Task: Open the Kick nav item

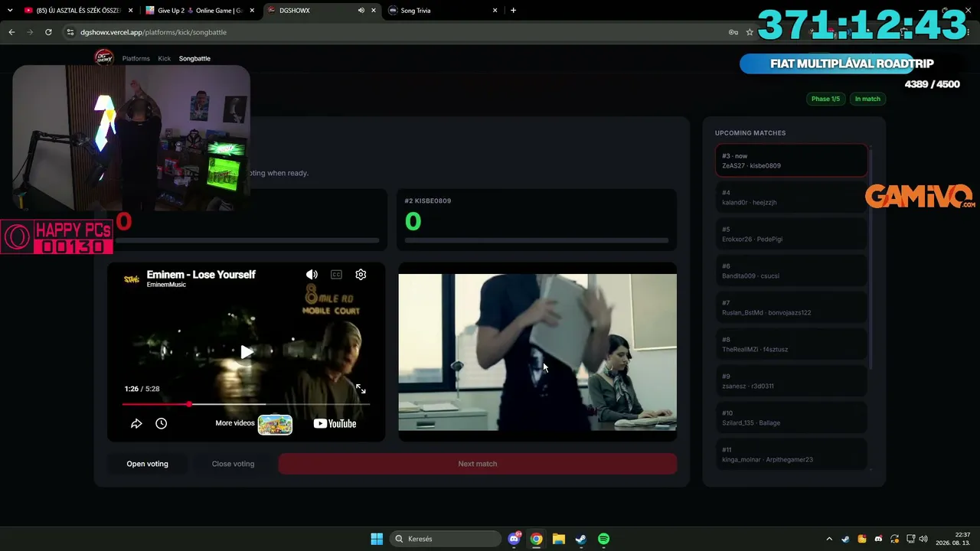Action: pyautogui.click(x=165, y=58)
